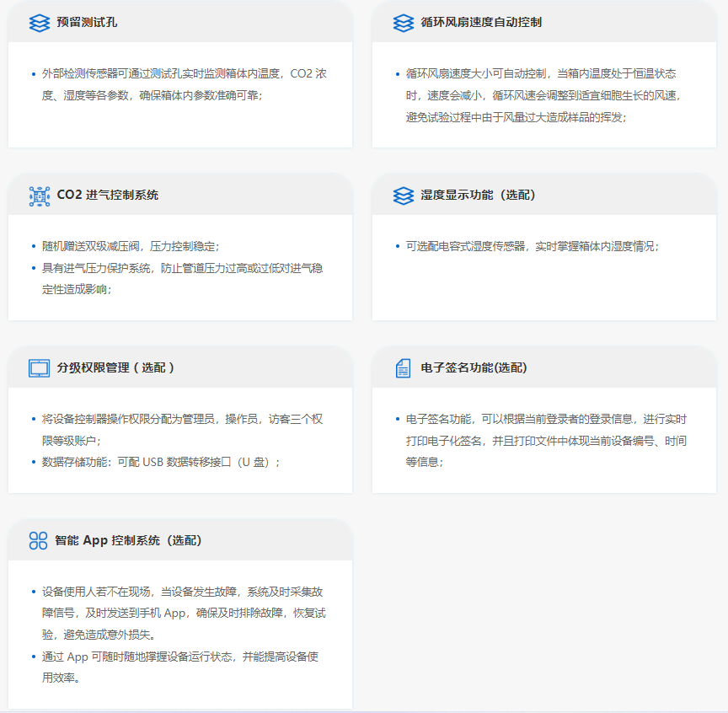Select the document icon for 电子签名功能
This screenshot has width=728, height=713.
click(403, 368)
